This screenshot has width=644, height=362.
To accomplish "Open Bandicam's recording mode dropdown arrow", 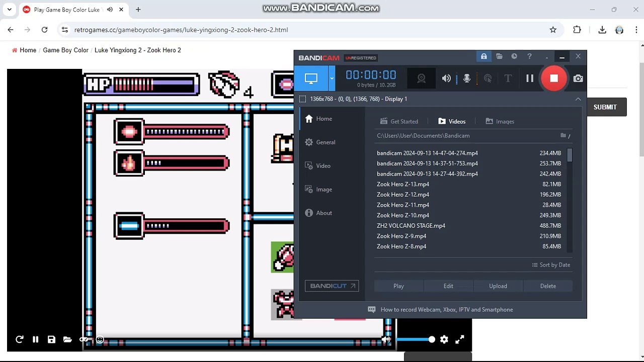I will (x=332, y=78).
